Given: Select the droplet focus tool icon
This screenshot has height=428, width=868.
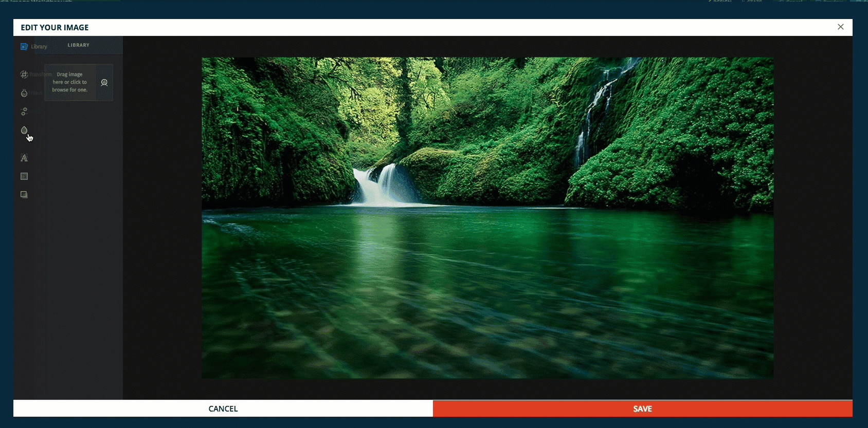Looking at the screenshot, I should coord(24,130).
